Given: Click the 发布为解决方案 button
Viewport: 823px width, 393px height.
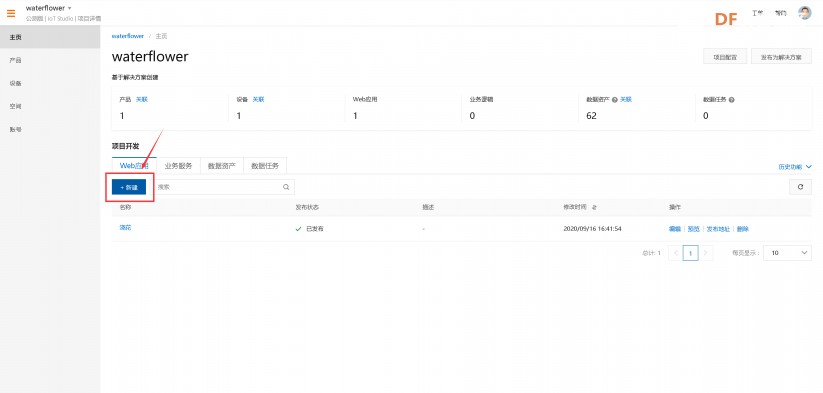Looking at the screenshot, I should point(781,57).
